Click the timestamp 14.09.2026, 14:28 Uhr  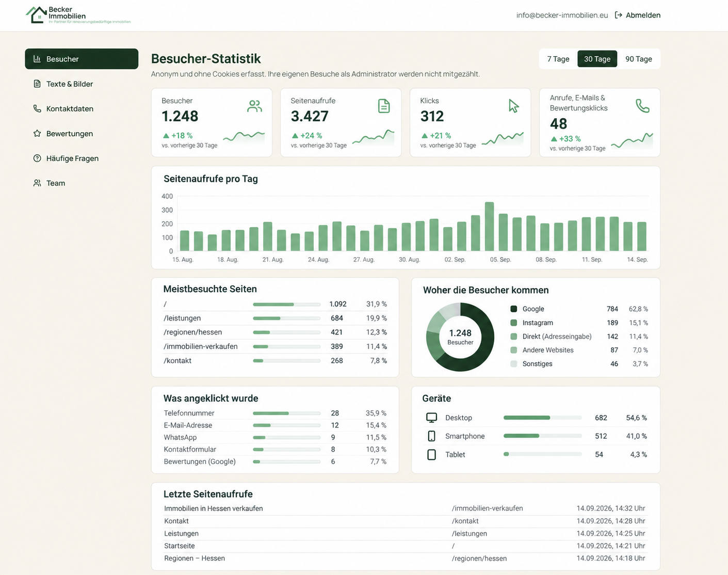point(611,521)
